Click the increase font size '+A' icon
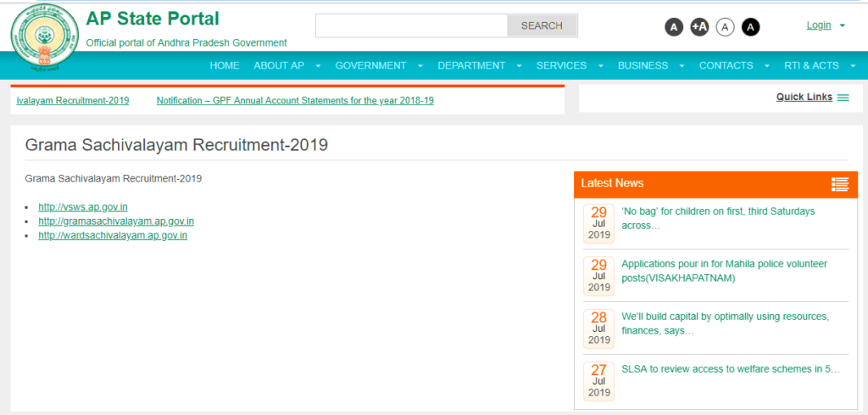This screenshot has width=868, height=415. coord(699,27)
